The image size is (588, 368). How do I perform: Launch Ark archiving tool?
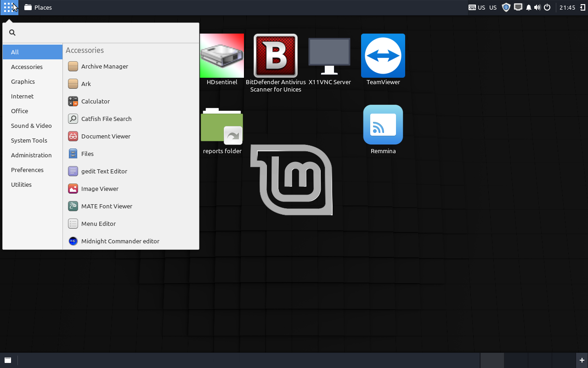[x=130, y=84]
